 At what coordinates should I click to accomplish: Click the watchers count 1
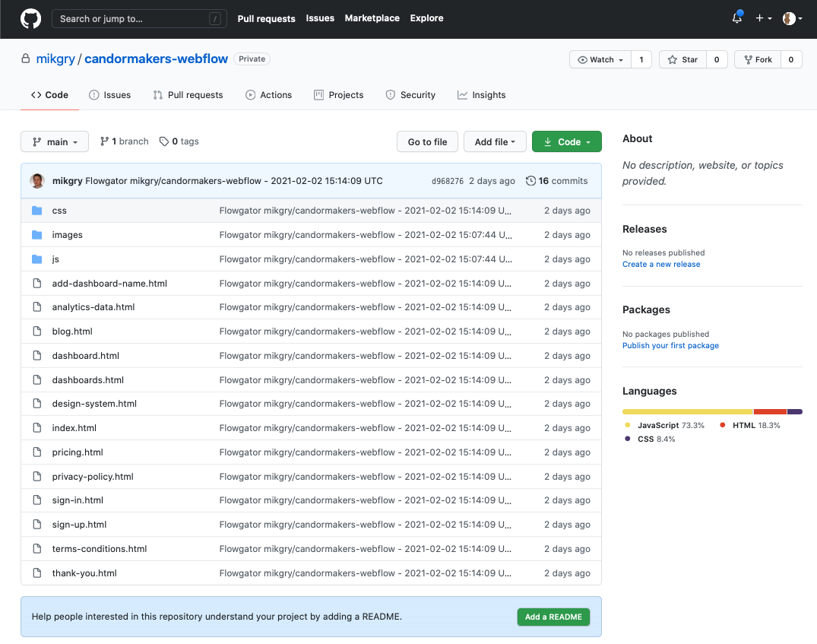pyautogui.click(x=641, y=59)
